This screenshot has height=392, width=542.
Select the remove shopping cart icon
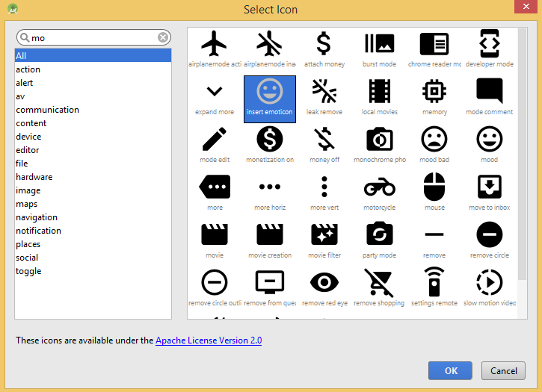[380, 282]
